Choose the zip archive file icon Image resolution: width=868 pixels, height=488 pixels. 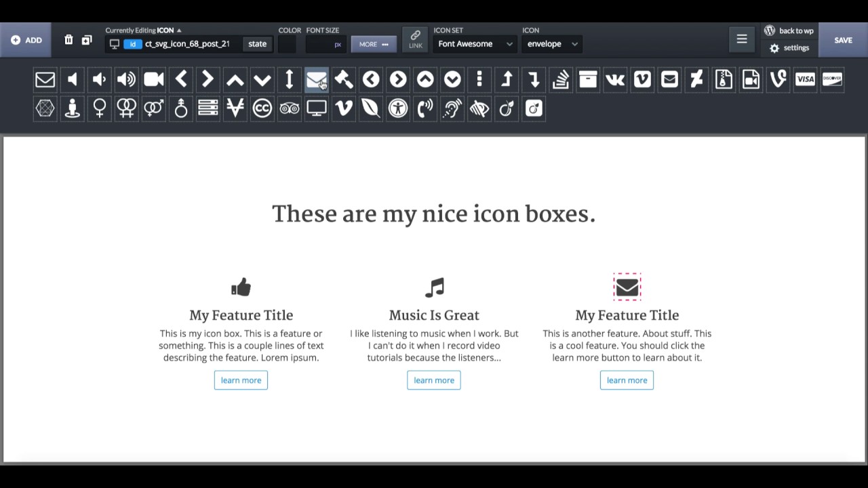point(723,80)
